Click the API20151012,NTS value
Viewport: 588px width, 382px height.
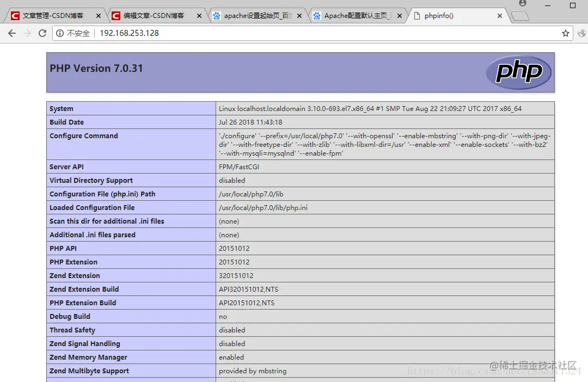pyautogui.click(x=247, y=303)
